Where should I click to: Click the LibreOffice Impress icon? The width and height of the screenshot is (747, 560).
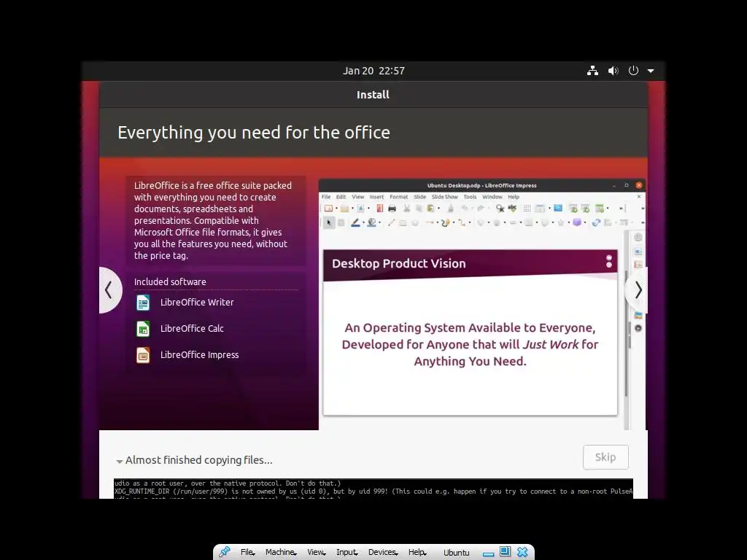(143, 355)
